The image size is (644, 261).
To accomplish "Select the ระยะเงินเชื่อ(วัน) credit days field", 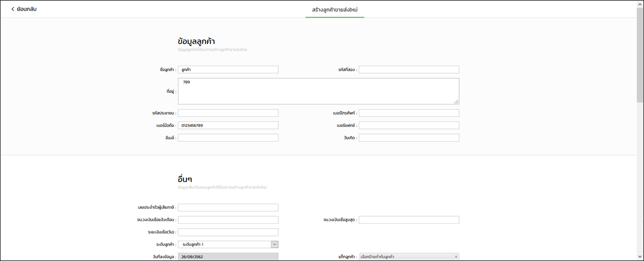I will (x=228, y=232).
